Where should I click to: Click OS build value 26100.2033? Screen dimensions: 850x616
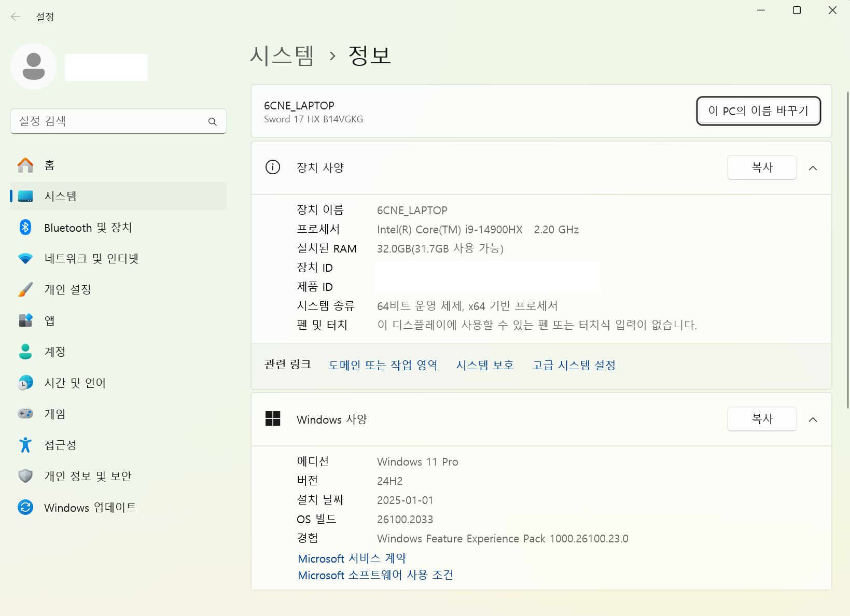point(405,520)
